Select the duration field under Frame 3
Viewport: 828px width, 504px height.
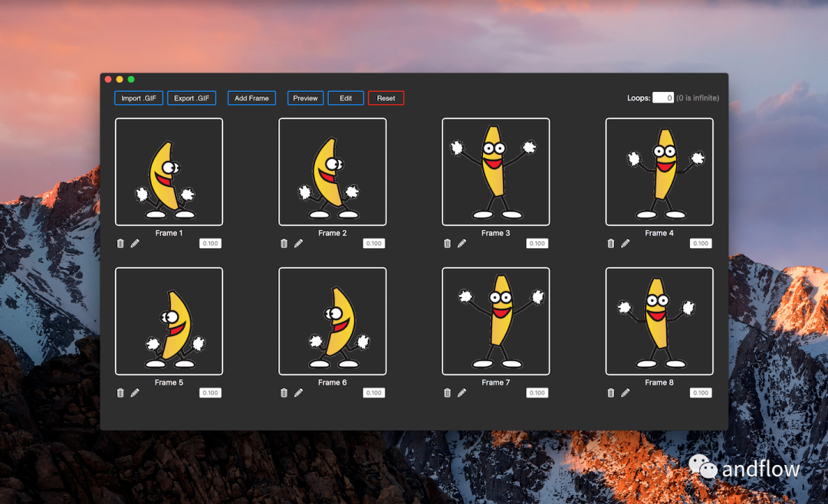tap(537, 243)
